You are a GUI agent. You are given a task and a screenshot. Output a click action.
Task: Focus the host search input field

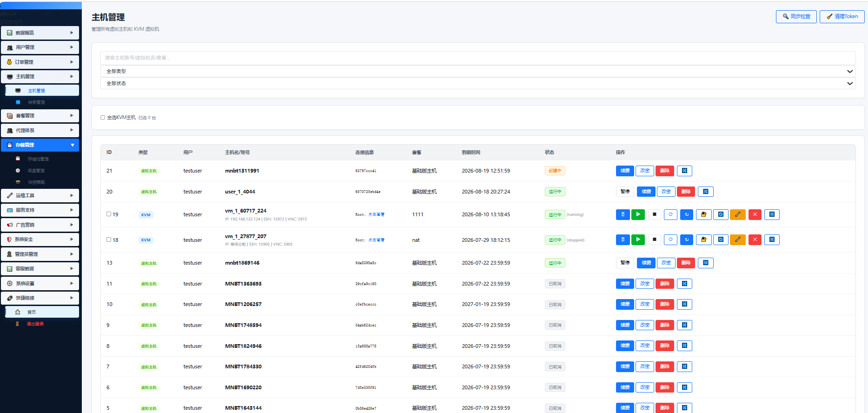tap(478, 58)
